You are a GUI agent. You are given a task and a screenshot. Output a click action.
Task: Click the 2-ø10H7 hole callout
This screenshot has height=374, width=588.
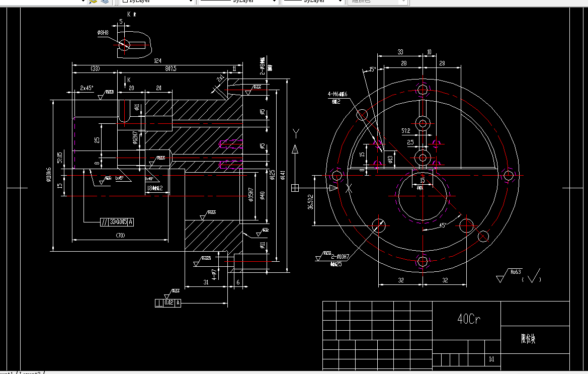click(x=340, y=257)
